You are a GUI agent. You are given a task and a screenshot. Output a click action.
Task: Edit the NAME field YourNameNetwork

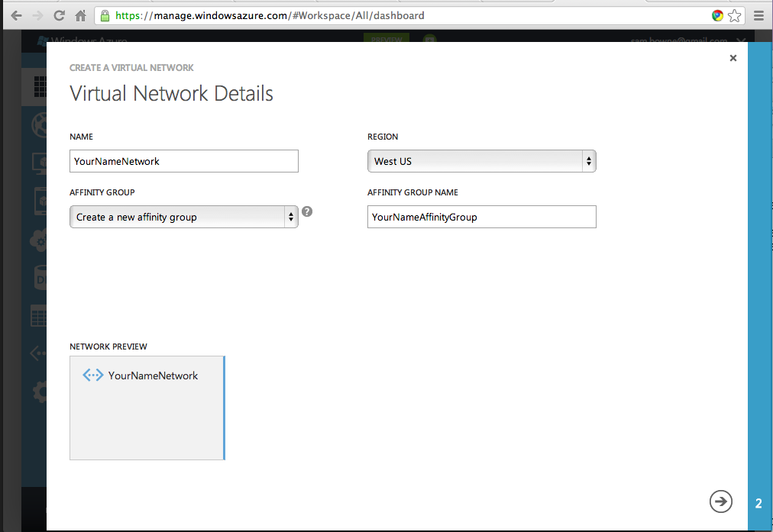[x=184, y=161]
